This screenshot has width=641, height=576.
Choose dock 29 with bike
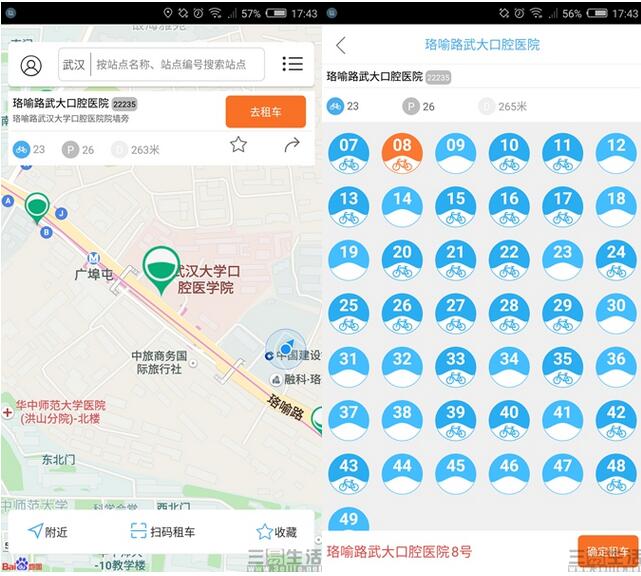tap(563, 314)
